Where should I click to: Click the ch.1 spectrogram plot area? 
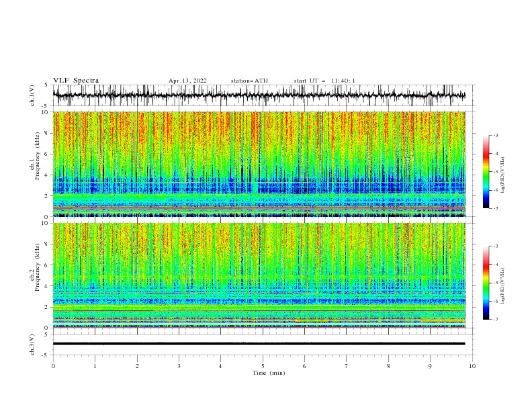click(x=259, y=164)
